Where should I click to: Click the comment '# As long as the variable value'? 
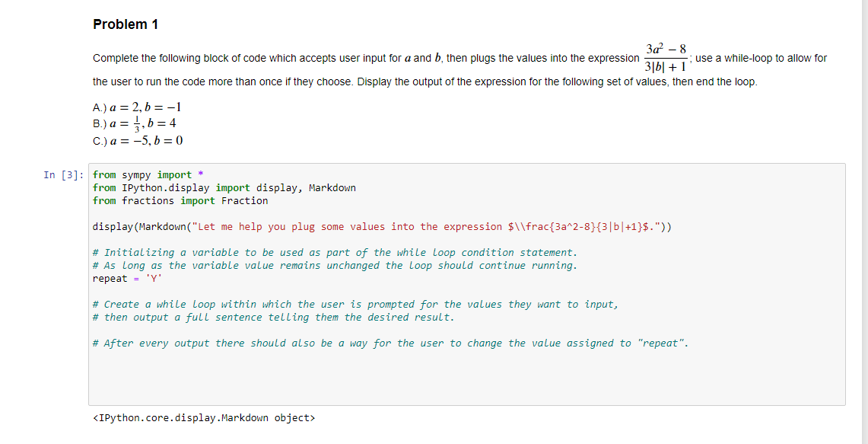tap(335, 266)
